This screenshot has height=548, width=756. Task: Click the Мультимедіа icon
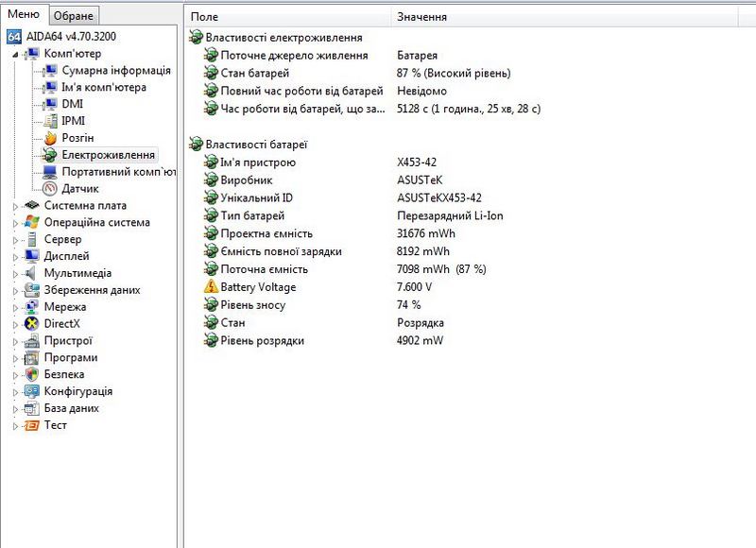(33, 273)
